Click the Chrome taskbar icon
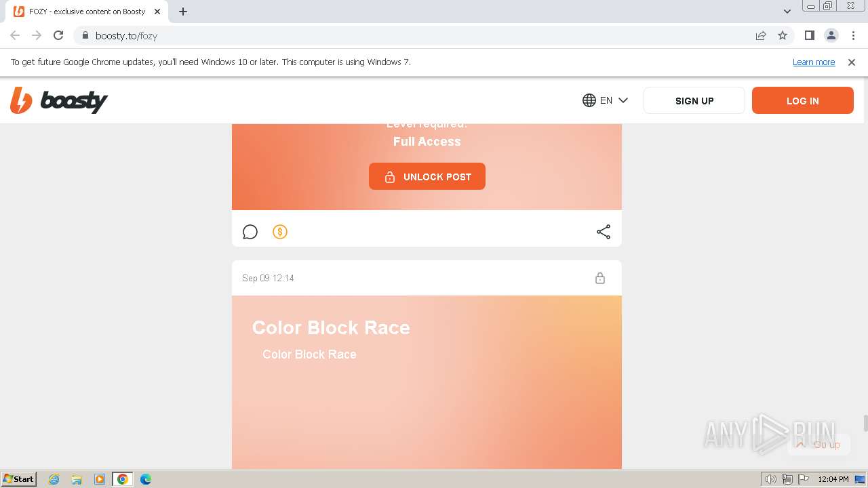Viewport: 868px width, 488px height. (123, 479)
